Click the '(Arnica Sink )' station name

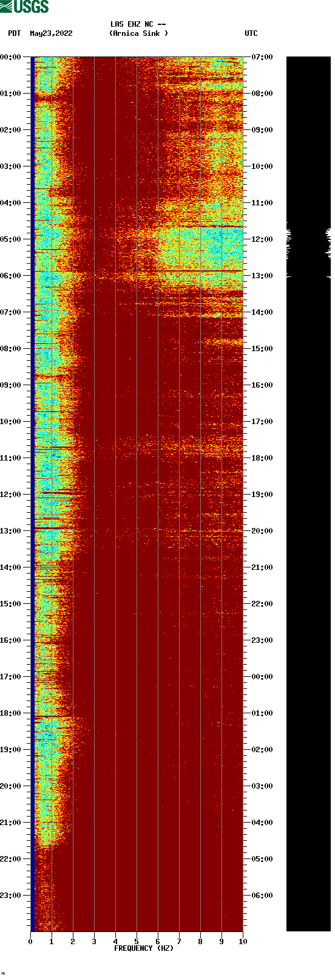[139, 33]
